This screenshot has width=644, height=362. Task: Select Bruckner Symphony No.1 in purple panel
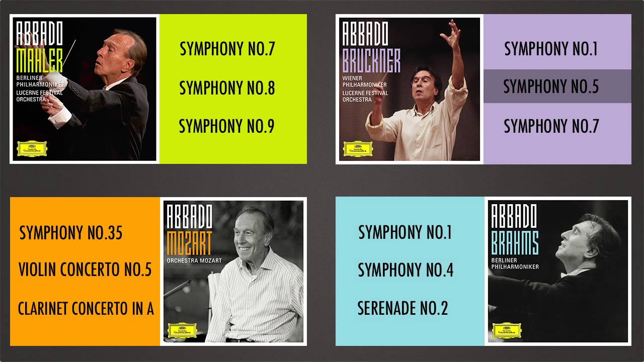pos(551,49)
